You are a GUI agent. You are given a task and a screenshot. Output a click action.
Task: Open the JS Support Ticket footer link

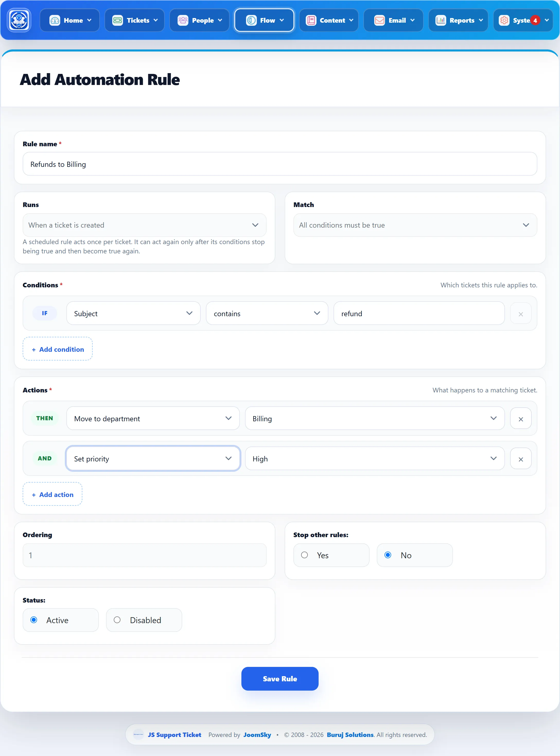[174, 735]
